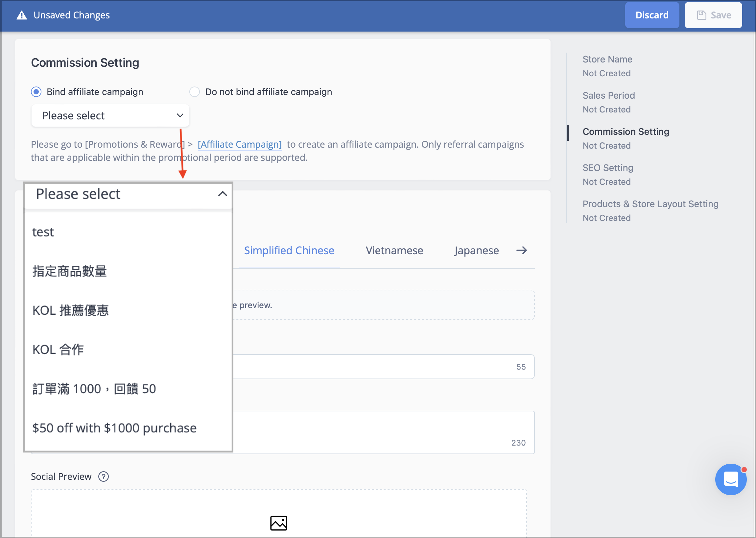Switch to the Simplified Chinese tab
This screenshot has height=538, width=756.
tap(289, 251)
